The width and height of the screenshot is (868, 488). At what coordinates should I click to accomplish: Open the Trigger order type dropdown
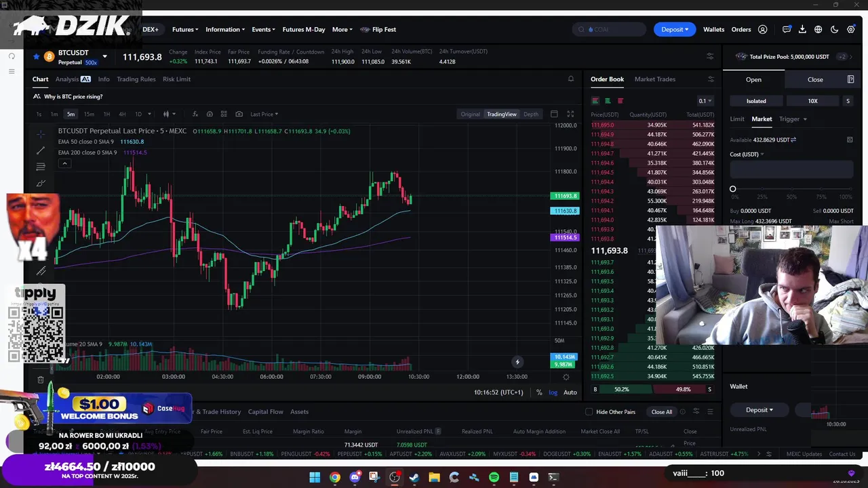coord(792,119)
